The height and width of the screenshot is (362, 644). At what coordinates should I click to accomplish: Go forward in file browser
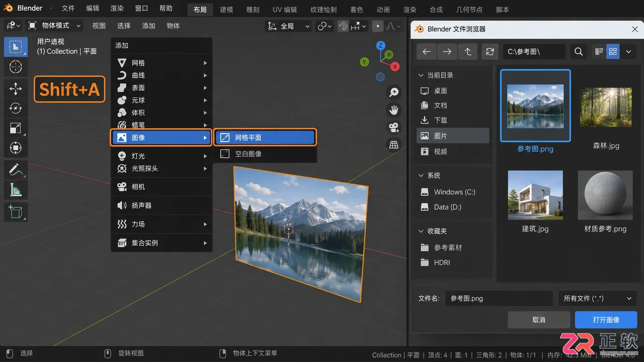coord(447,52)
